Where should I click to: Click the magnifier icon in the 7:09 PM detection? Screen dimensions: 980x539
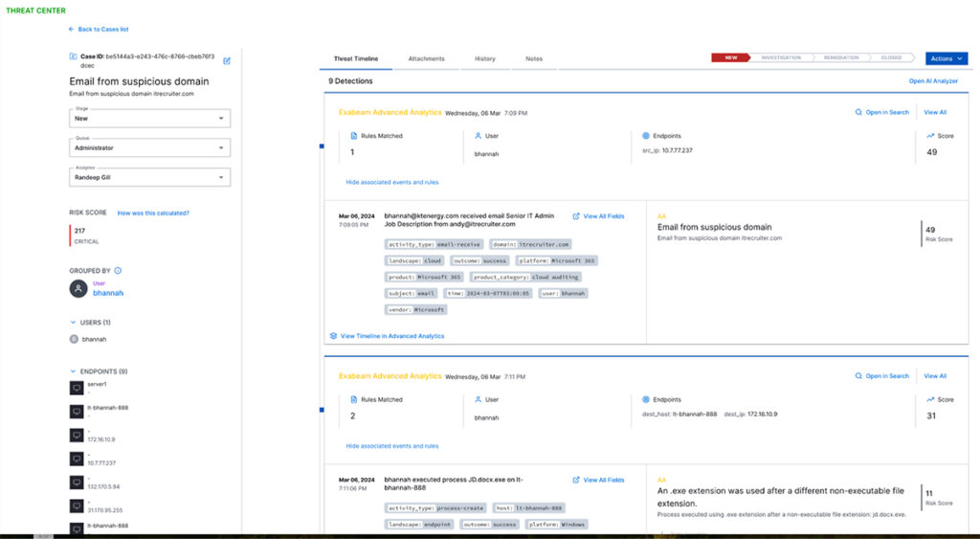[858, 112]
